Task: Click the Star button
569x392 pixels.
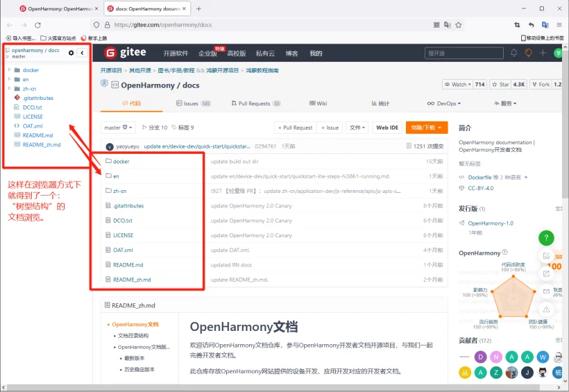Action: click(x=500, y=84)
